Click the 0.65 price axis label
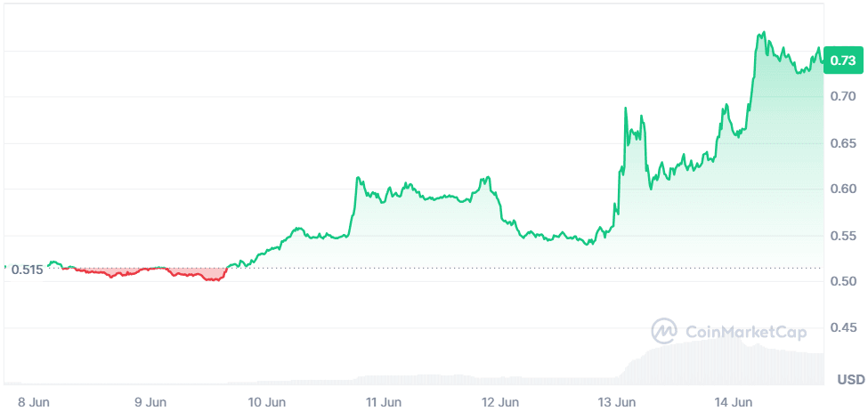The width and height of the screenshot is (868, 411). point(843,142)
